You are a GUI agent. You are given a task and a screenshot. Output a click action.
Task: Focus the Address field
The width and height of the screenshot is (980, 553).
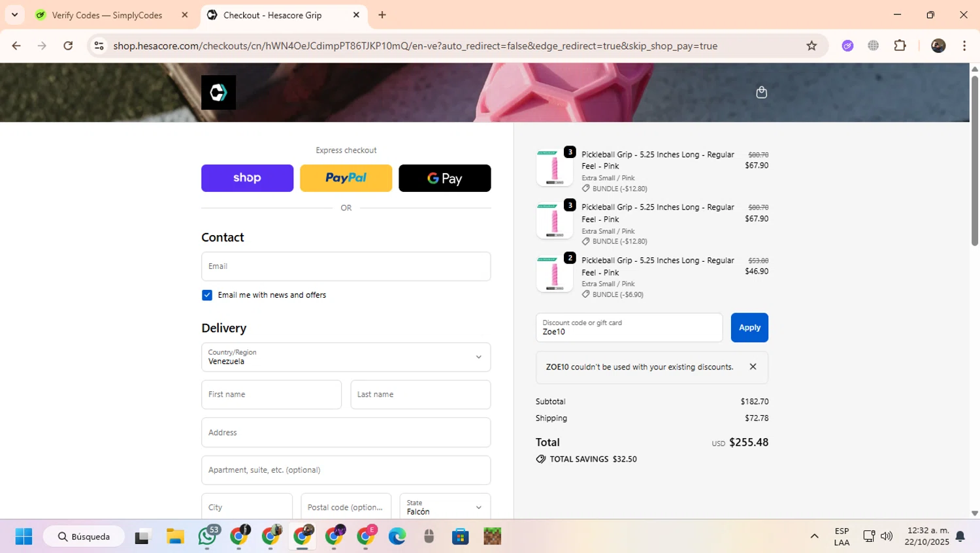click(x=346, y=432)
